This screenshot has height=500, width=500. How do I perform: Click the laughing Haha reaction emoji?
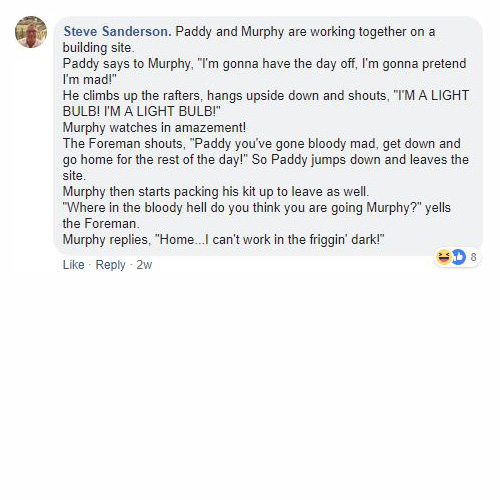pyautogui.click(x=444, y=257)
